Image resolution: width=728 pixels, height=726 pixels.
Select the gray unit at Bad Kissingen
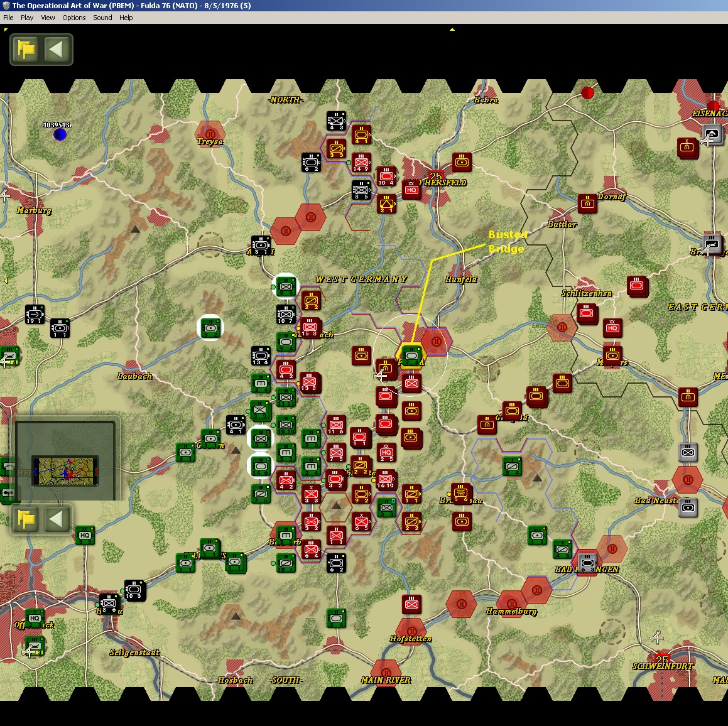click(x=587, y=563)
